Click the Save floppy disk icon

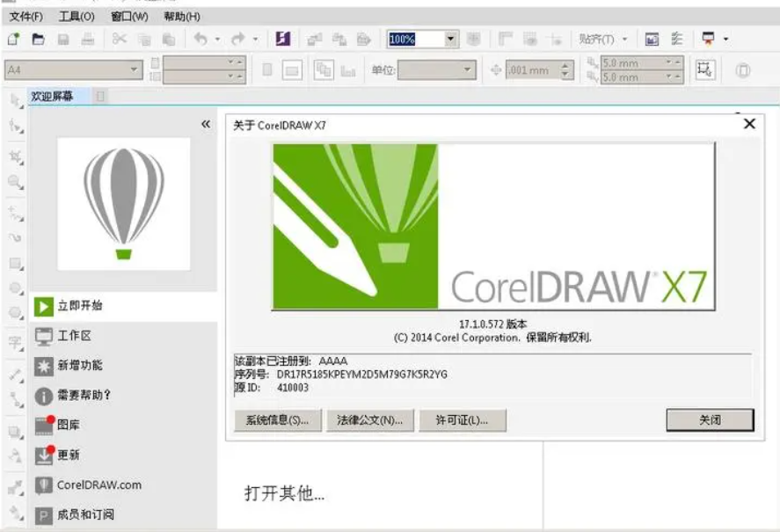click(x=63, y=39)
